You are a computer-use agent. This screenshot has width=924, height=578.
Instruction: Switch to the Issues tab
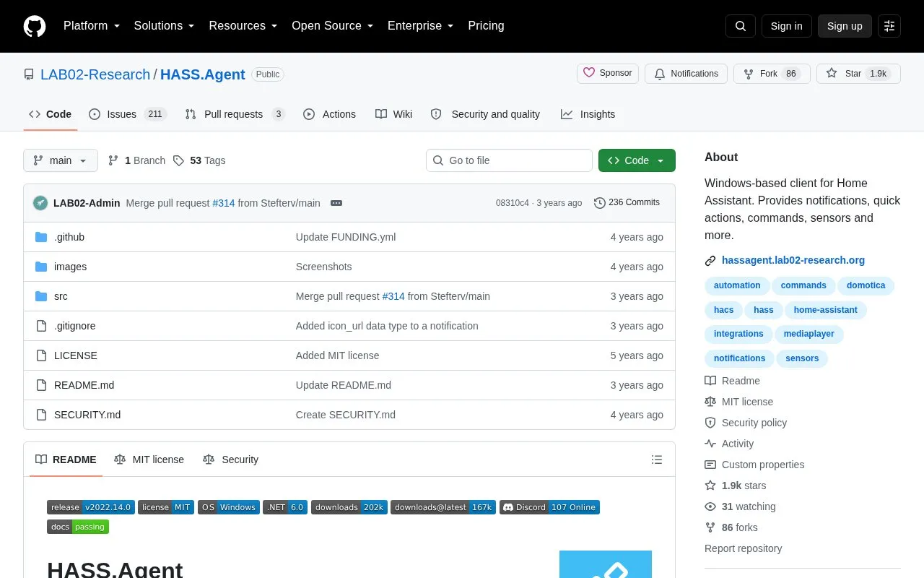click(128, 114)
